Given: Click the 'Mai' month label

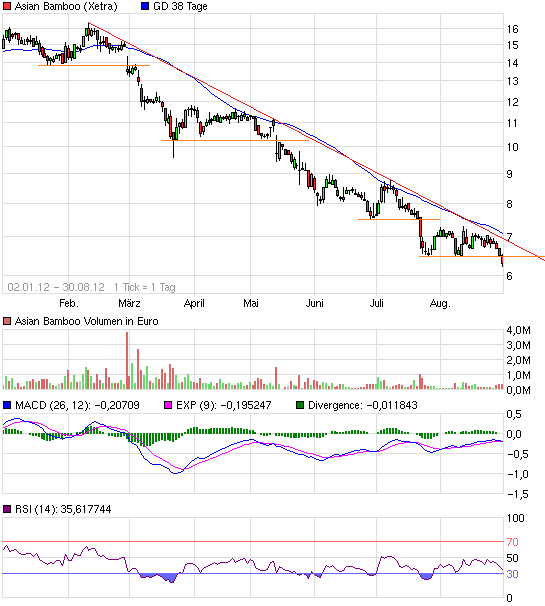Looking at the screenshot, I should pyautogui.click(x=250, y=303).
